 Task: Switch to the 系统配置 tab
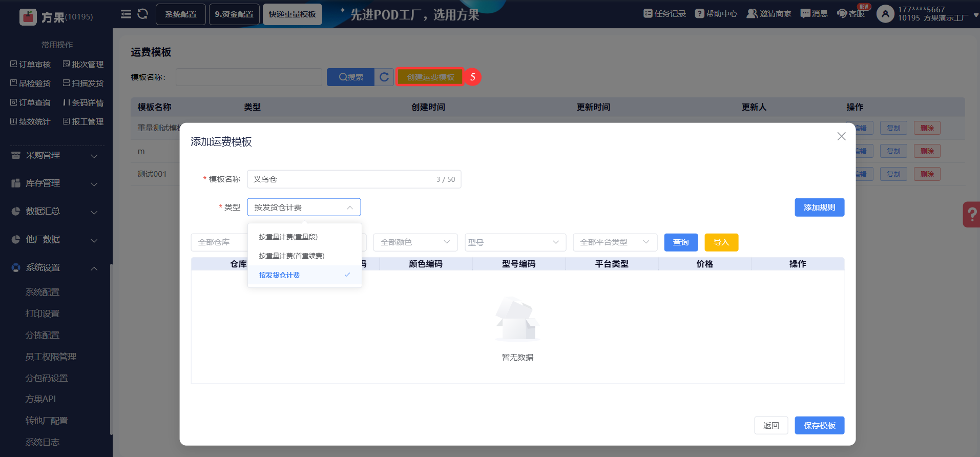180,14
